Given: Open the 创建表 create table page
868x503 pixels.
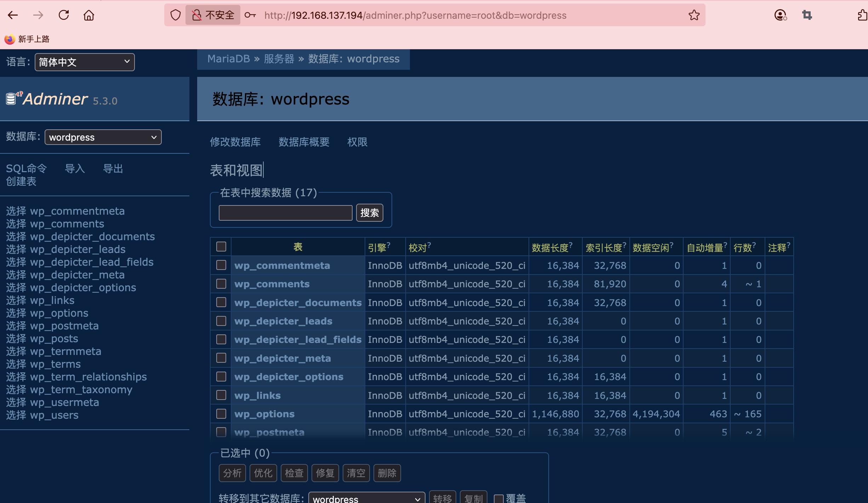Looking at the screenshot, I should point(21,181).
